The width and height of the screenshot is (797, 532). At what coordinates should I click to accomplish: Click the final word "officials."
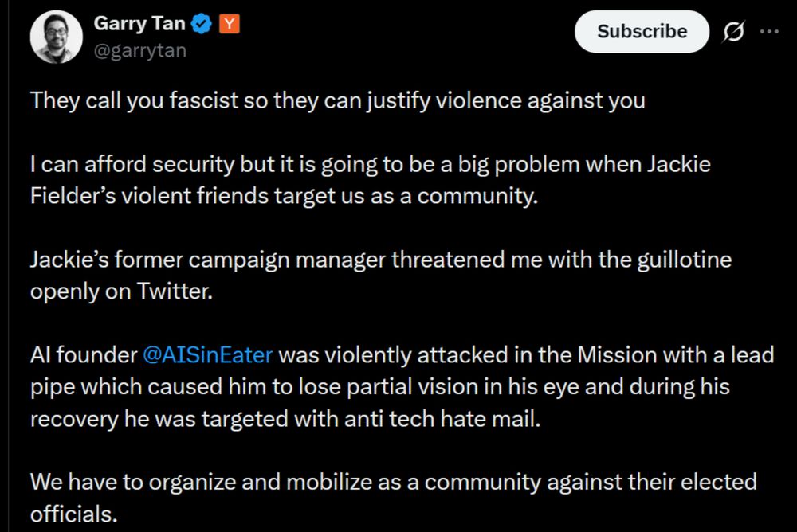coord(73,514)
